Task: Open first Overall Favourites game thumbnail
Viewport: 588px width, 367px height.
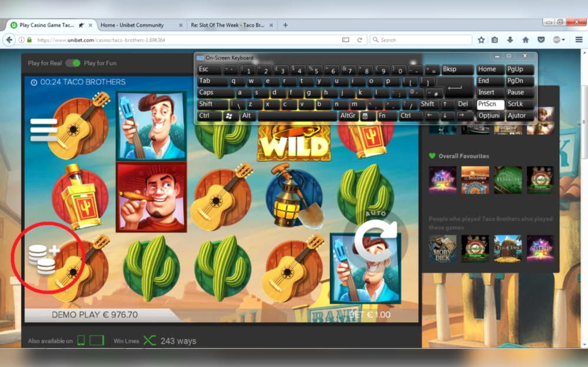Action: [443, 180]
